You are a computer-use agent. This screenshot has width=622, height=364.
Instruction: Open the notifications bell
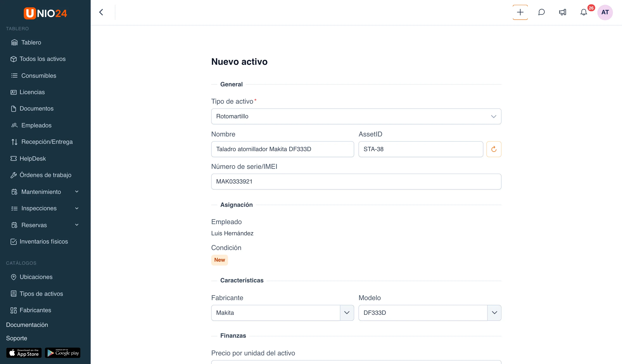point(584,12)
